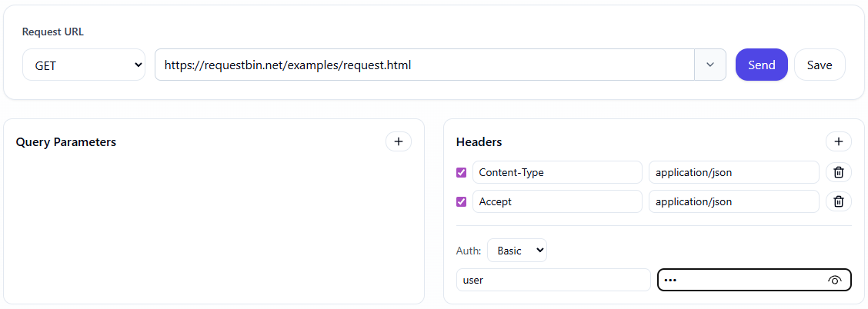Disable the Content-Type header checkbox

pyautogui.click(x=462, y=173)
